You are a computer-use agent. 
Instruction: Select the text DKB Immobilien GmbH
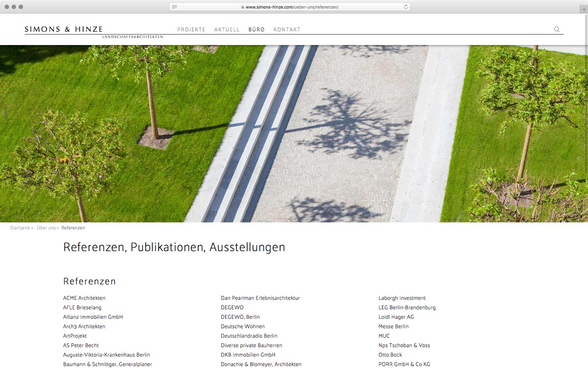(x=248, y=355)
